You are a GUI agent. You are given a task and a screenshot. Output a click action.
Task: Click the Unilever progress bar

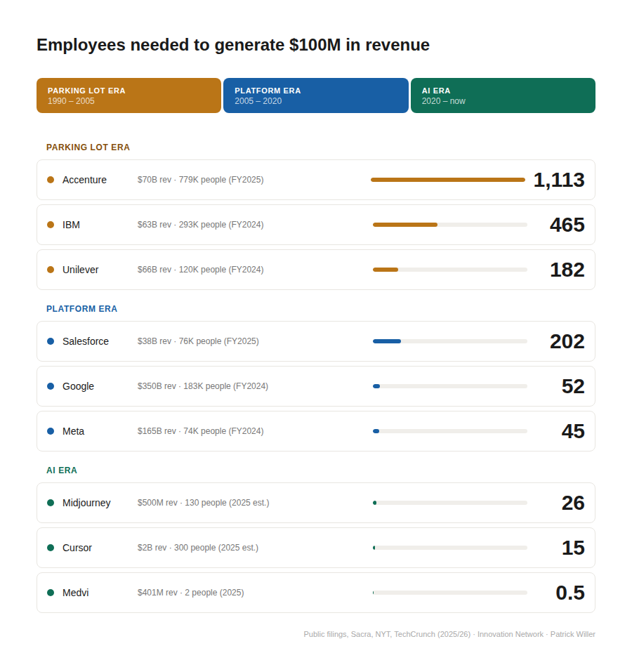coord(450,270)
